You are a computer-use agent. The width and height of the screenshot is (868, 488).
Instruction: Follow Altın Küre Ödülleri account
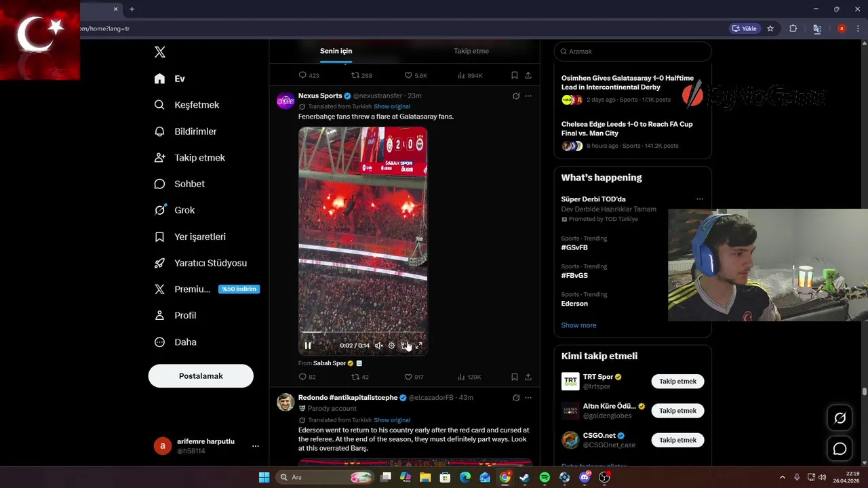point(677,411)
